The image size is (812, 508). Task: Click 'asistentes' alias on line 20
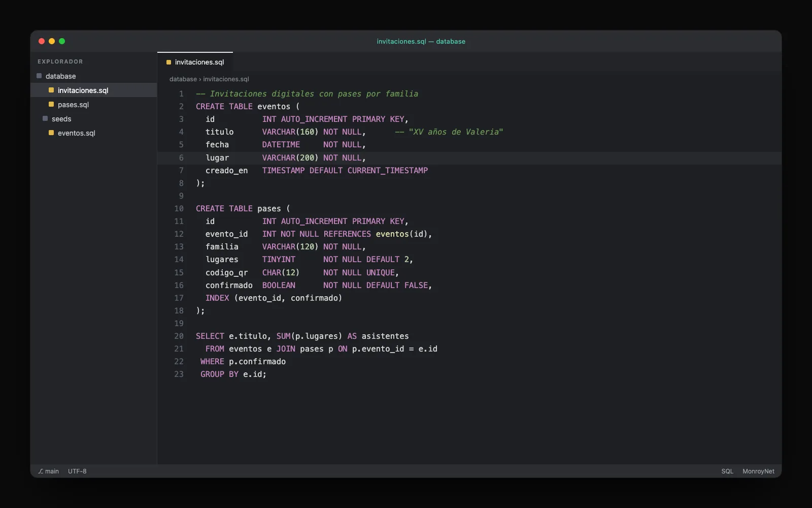[x=385, y=336]
